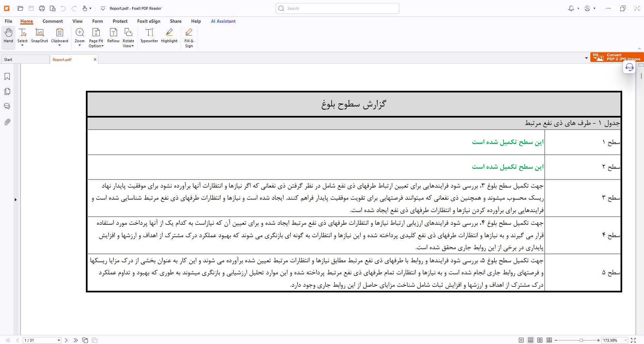Viewport: 644px width, 344px height.
Task: Open the File menu
Action: (x=8, y=21)
